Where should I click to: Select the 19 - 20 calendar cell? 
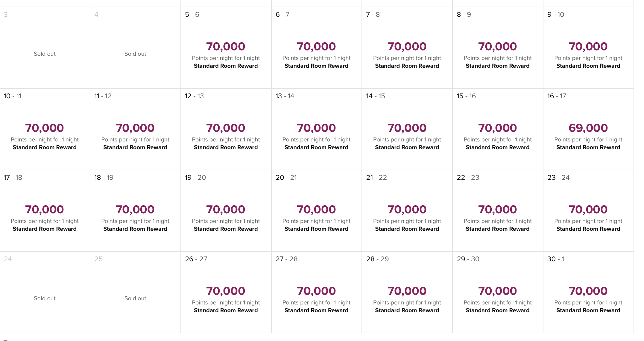tap(226, 211)
